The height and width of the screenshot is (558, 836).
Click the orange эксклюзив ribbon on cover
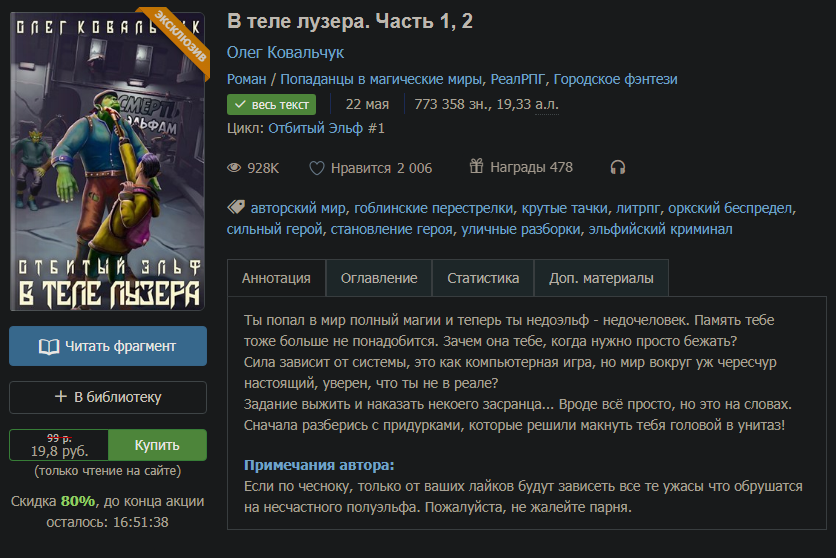(179, 40)
